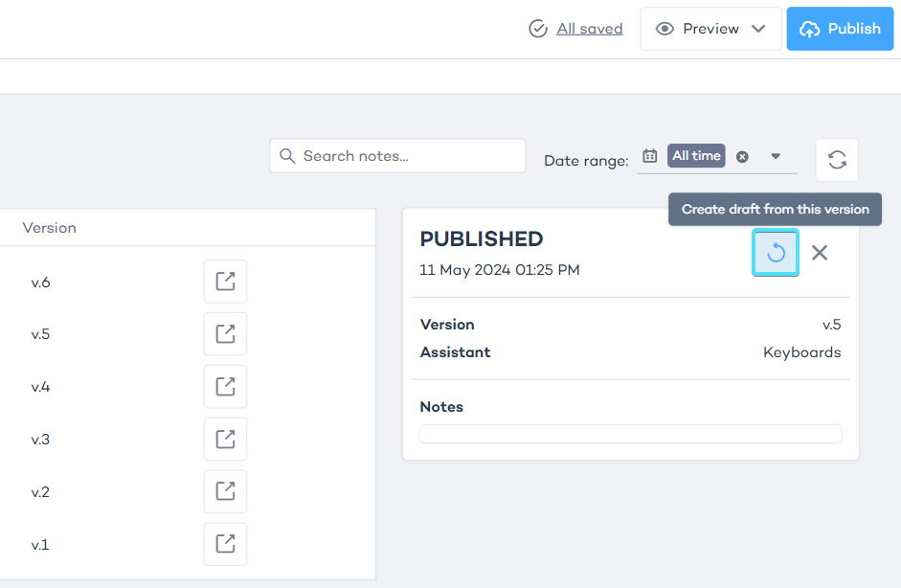Open version v.2 external link icon

(x=225, y=491)
